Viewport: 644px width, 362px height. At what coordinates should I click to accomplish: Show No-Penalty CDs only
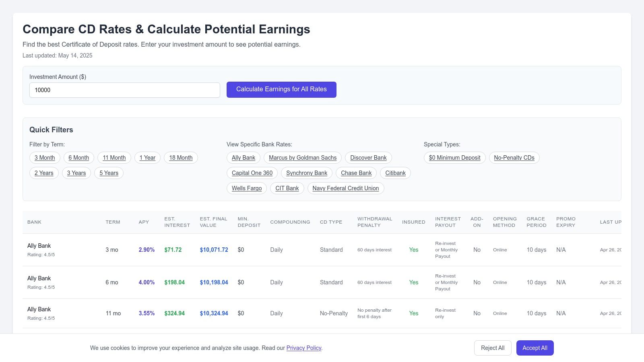click(x=514, y=158)
